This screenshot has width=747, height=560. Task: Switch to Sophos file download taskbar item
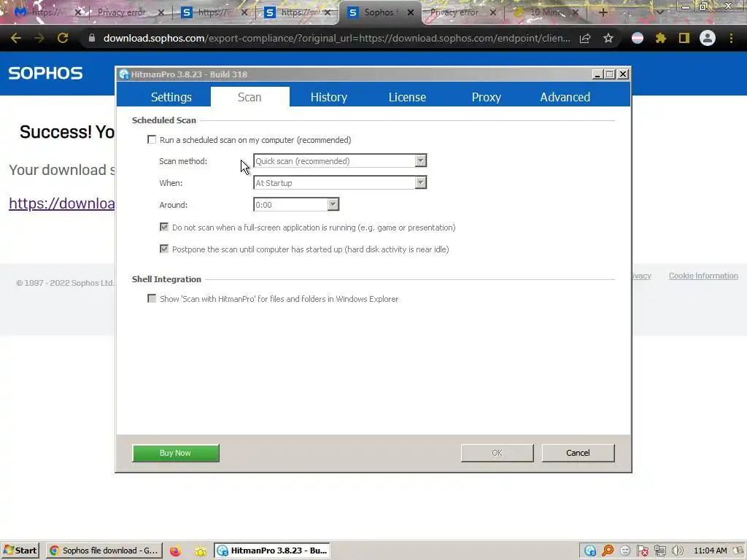click(x=104, y=551)
